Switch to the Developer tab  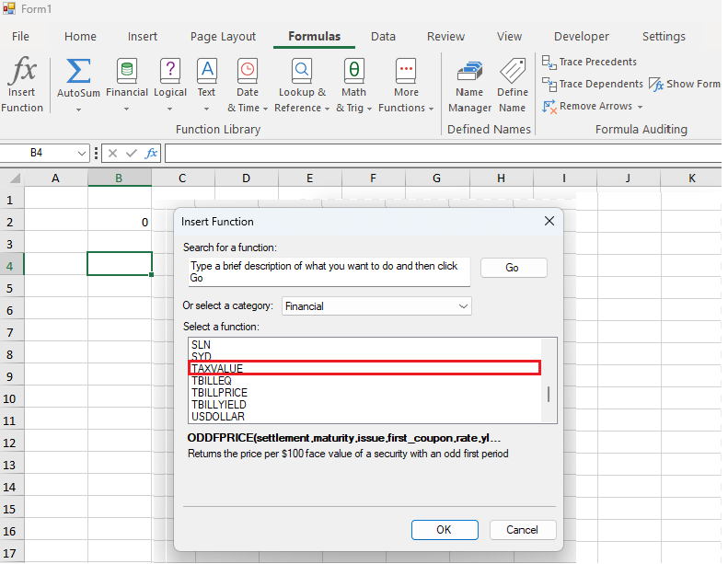(x=582, y=36)
